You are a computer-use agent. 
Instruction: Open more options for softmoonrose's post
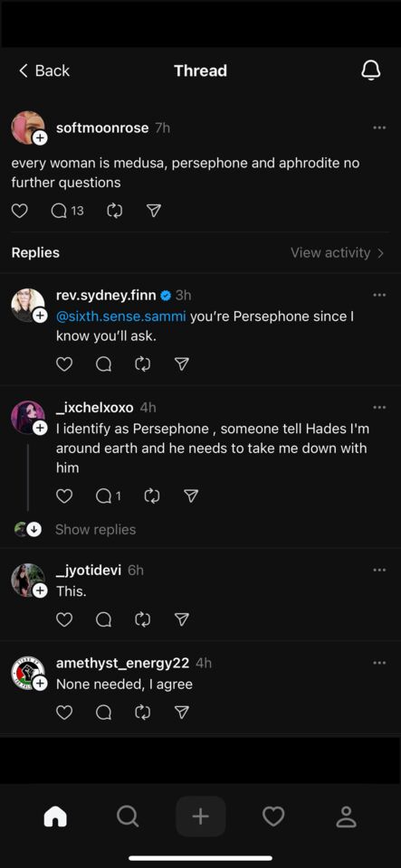[x=379, y=127]
